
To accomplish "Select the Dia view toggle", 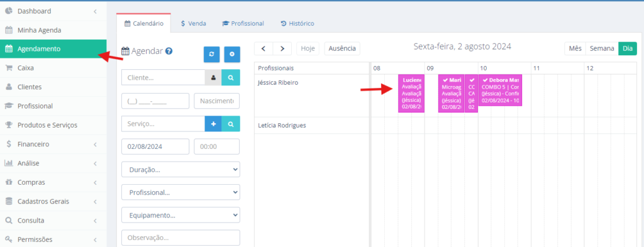I will click(627, 48).
